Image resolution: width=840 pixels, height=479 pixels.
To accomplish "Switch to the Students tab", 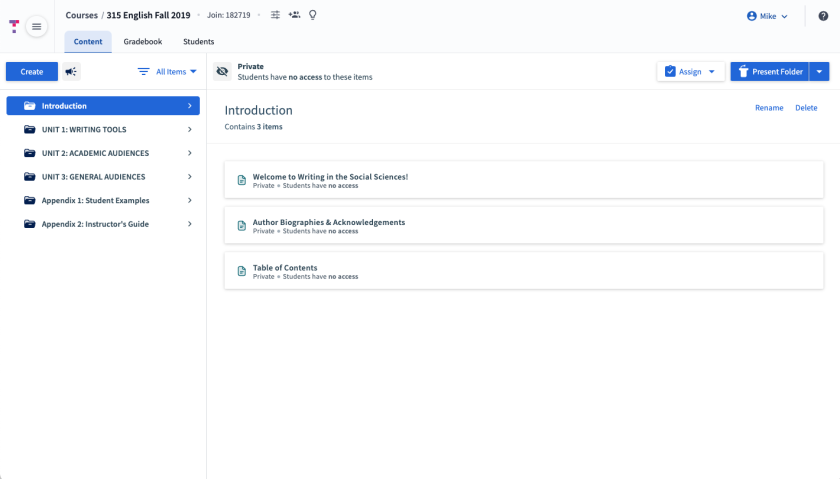I will point(198,42).
